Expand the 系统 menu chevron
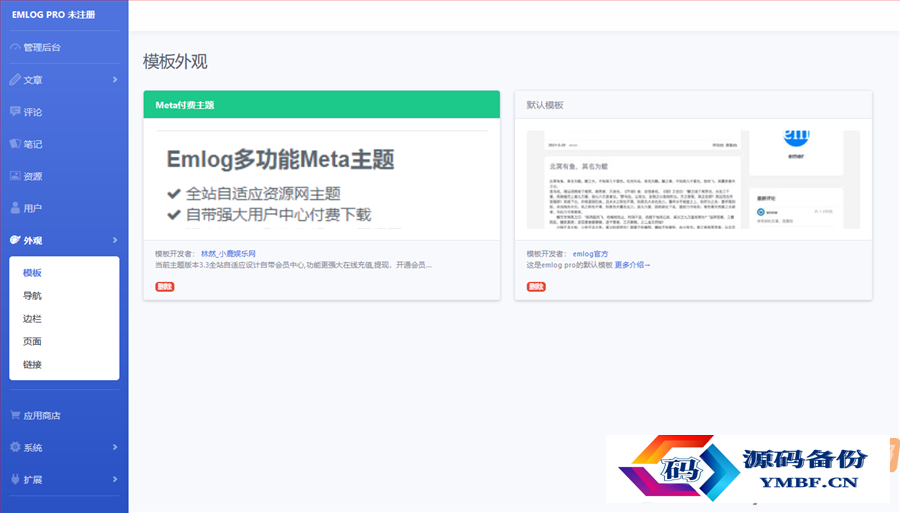The image size is (900, 513). tap(115, 448)
